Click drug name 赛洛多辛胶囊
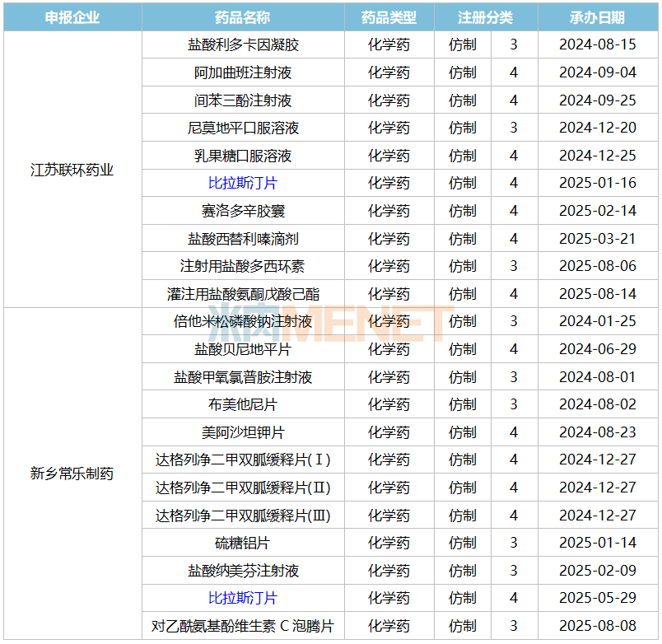The width and height of the screenshot is (662, 644). (x=243, y=211)
